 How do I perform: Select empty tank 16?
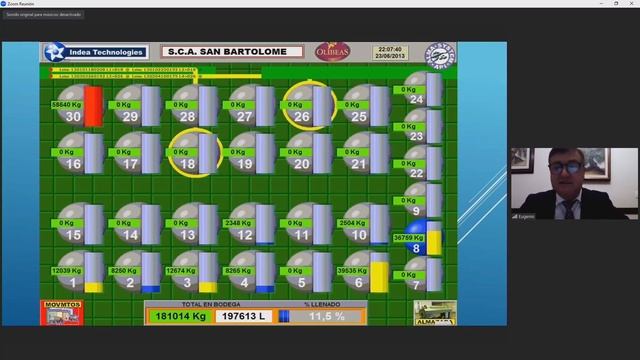pyautogui.click(x=78, y=153)
